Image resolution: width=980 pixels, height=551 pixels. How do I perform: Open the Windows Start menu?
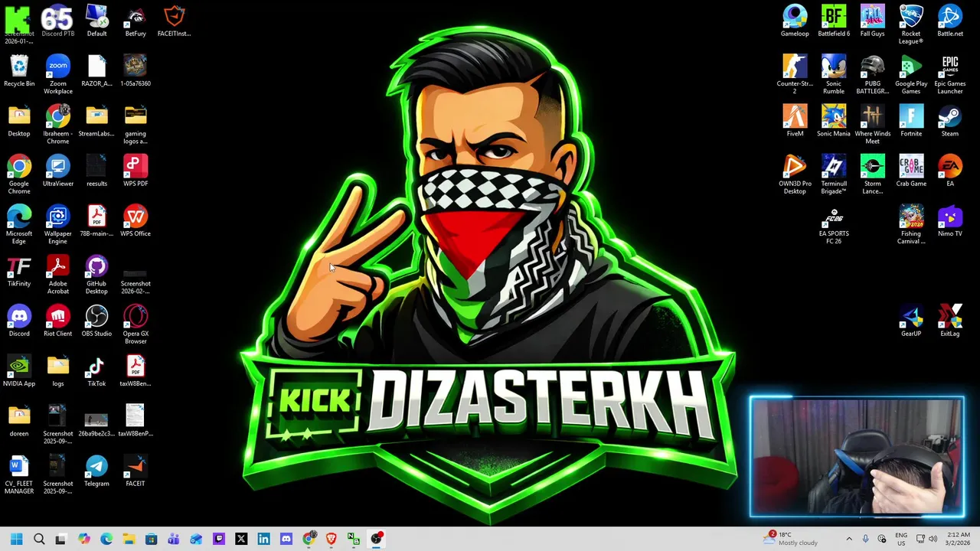click(x=17, y=539)
